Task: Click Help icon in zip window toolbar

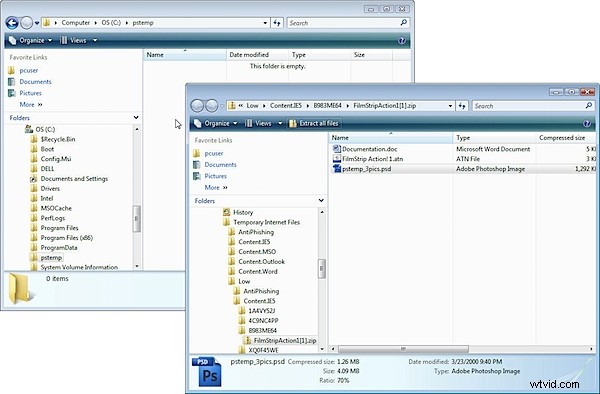Action: pyautogui.click(x=587, y=124)
